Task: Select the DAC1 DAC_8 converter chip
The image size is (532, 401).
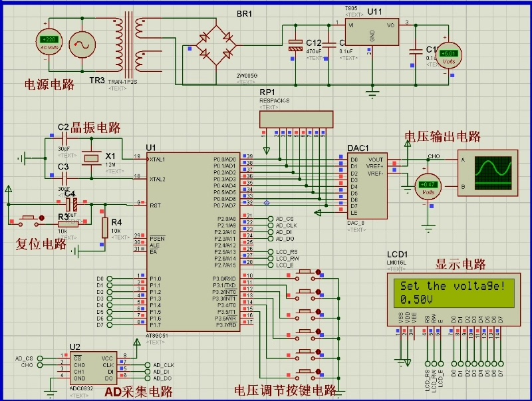Action: [x=367, y=186]
